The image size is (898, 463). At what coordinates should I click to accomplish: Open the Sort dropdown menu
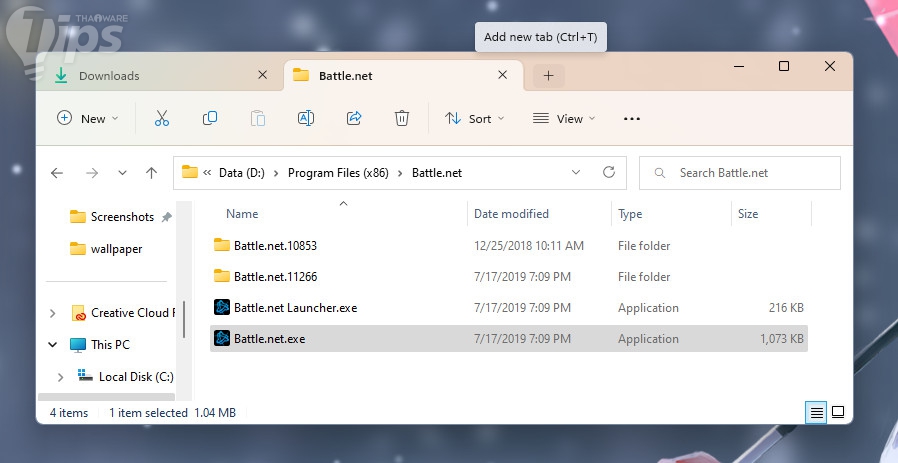pos(475,119)
